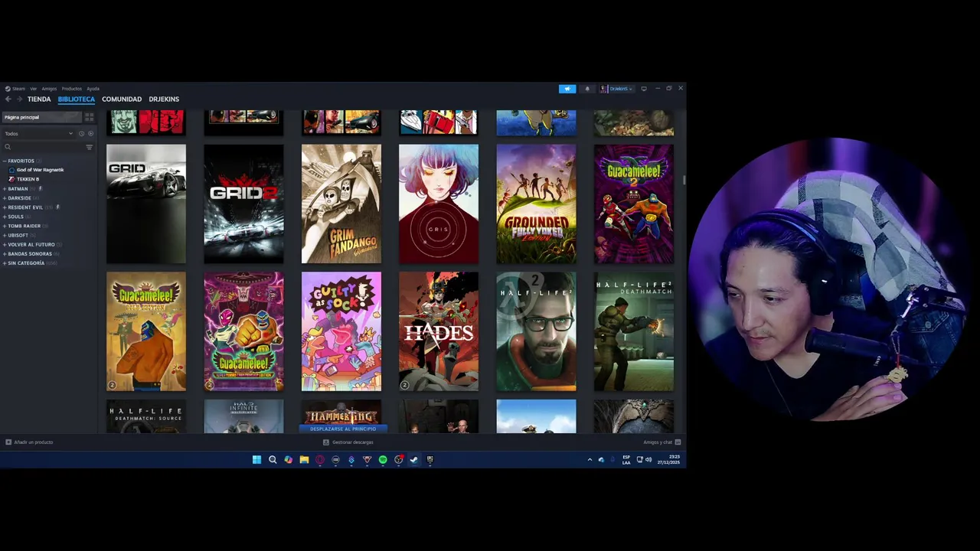
Task: Click the library search magnifier icon
Action: click(8, 147)
